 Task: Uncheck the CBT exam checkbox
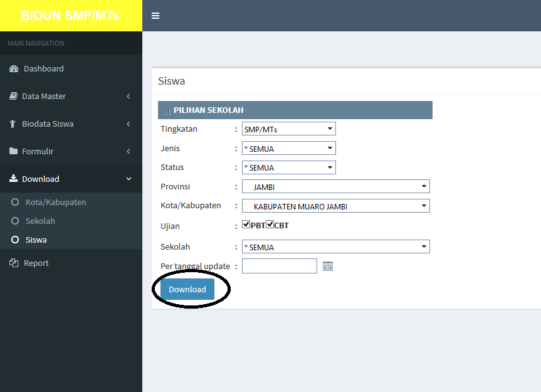[270, 225]
